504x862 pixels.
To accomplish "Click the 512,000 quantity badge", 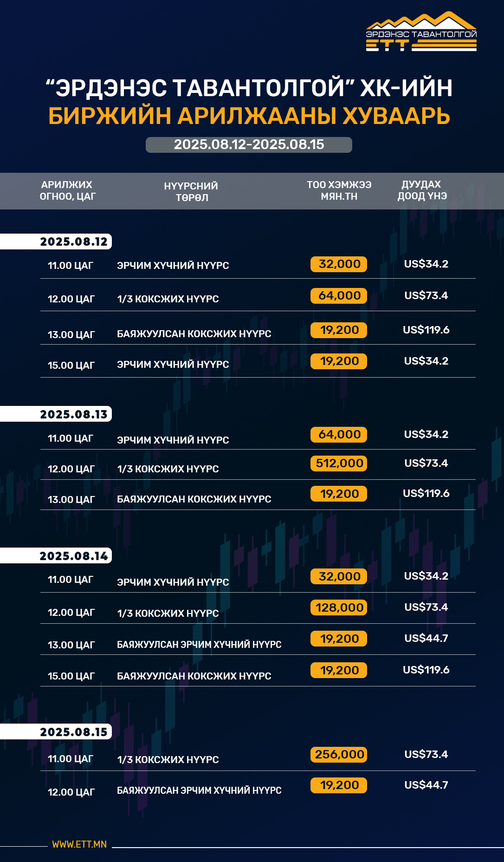I will [339, 463].
